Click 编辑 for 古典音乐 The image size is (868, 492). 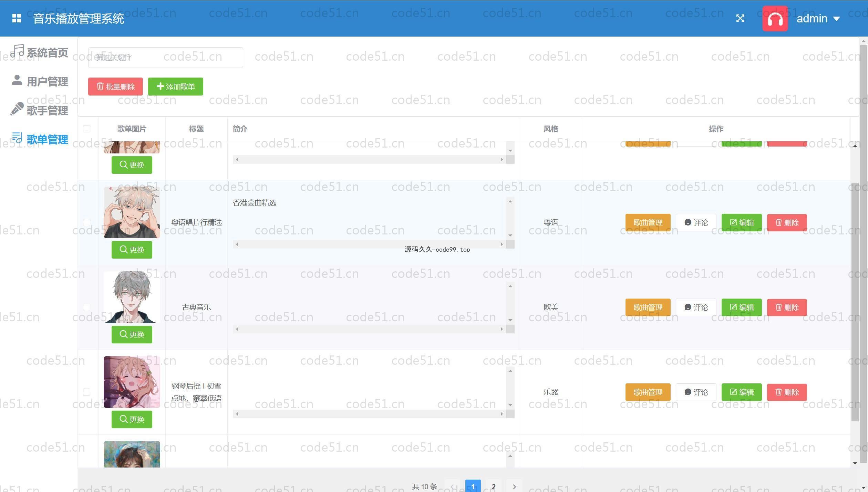[x=742, y=307]
